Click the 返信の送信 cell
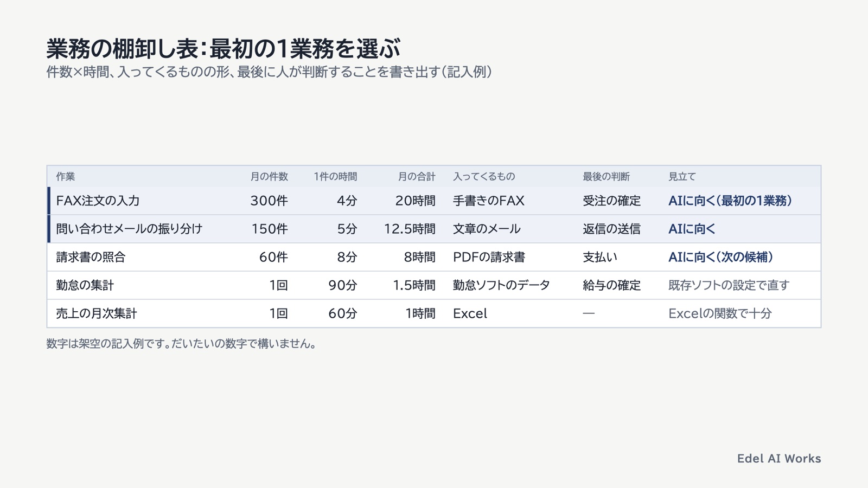The width and height of the screenshot is (868, 488). click(x=611, y=229)
